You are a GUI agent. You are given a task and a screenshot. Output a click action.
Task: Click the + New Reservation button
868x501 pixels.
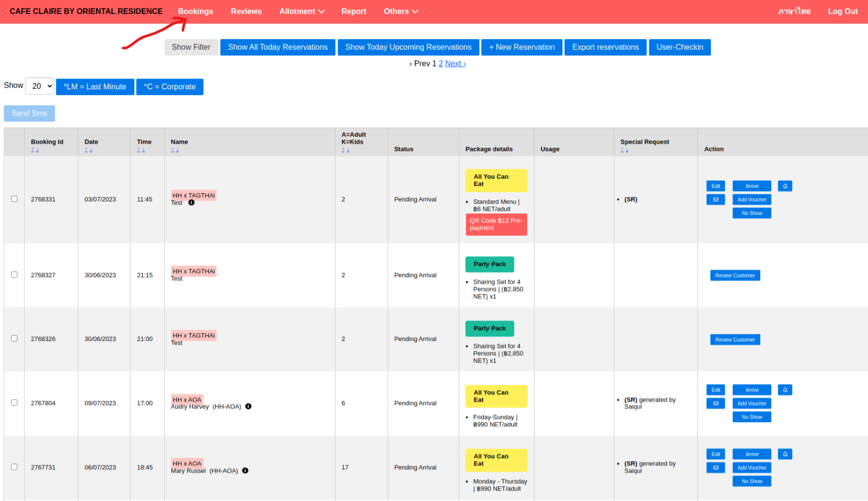[x=522, y=47]
